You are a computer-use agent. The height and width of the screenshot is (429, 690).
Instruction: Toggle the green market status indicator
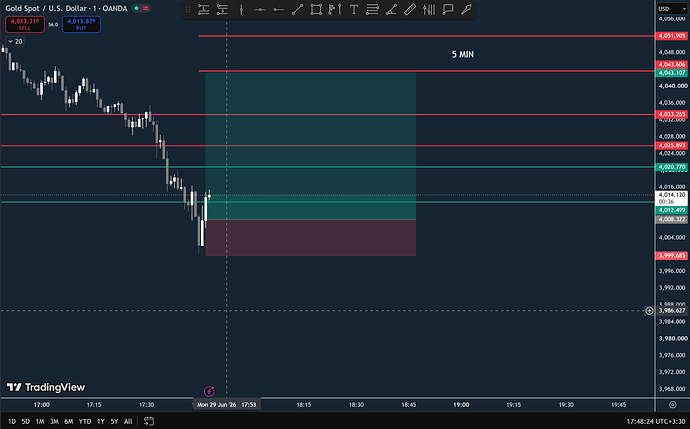click(136, 8)
